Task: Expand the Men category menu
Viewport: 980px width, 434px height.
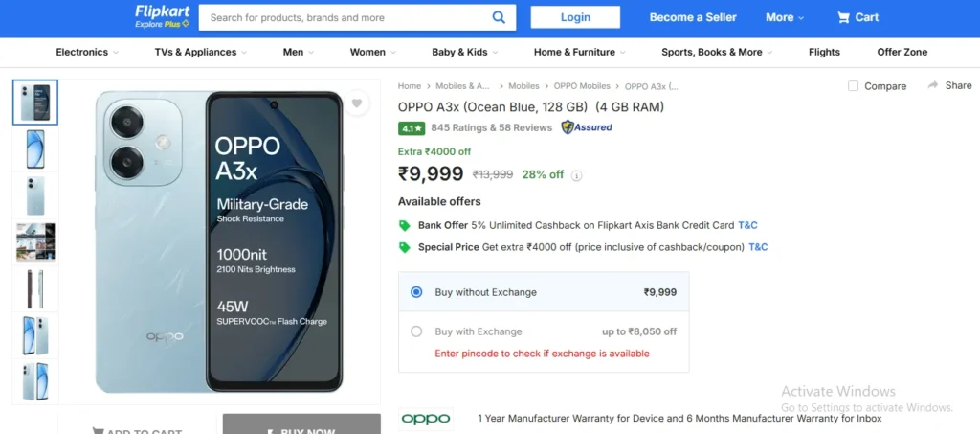Action: [x=298, y=52]
